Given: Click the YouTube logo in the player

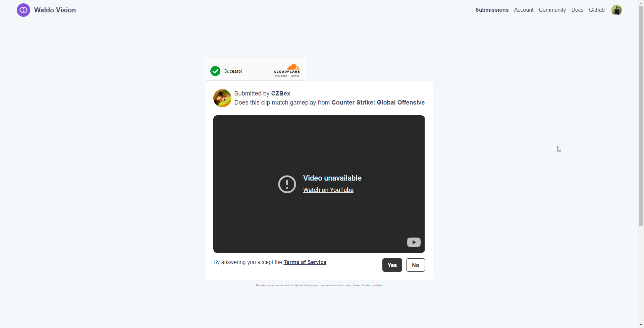Looking at the screenshot, I should (x=414, y=242).
